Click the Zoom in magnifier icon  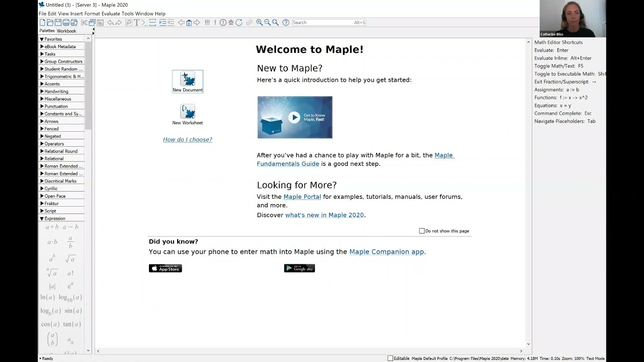tap(259, 23)
